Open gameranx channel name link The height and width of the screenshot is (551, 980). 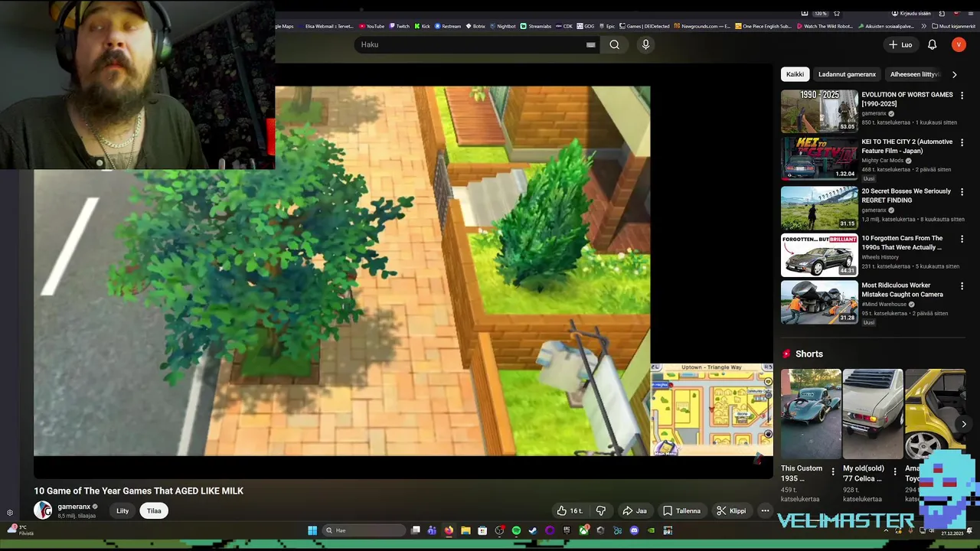point(74,507)
